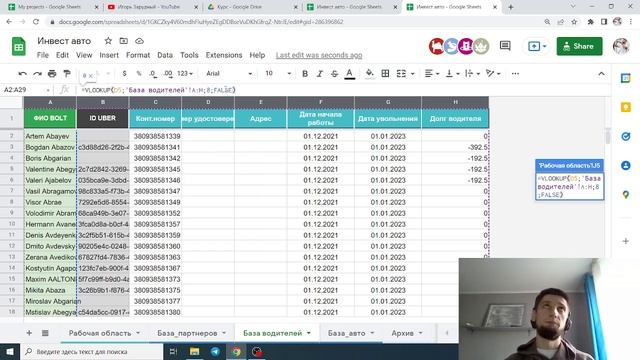The width and height of the screenshot is (640, 360).
Task: Decrease decimal places
Action: pyautogui.click(x=153, y=73)
